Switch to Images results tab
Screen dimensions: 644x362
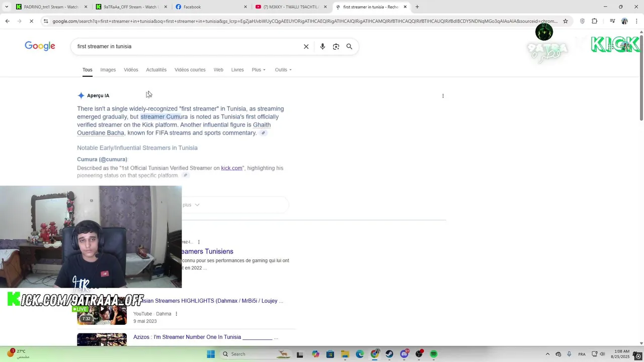108,70
